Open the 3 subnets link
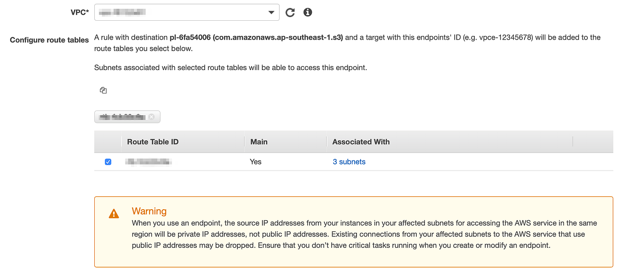This screenshot has height=276, width=644. 349,162
